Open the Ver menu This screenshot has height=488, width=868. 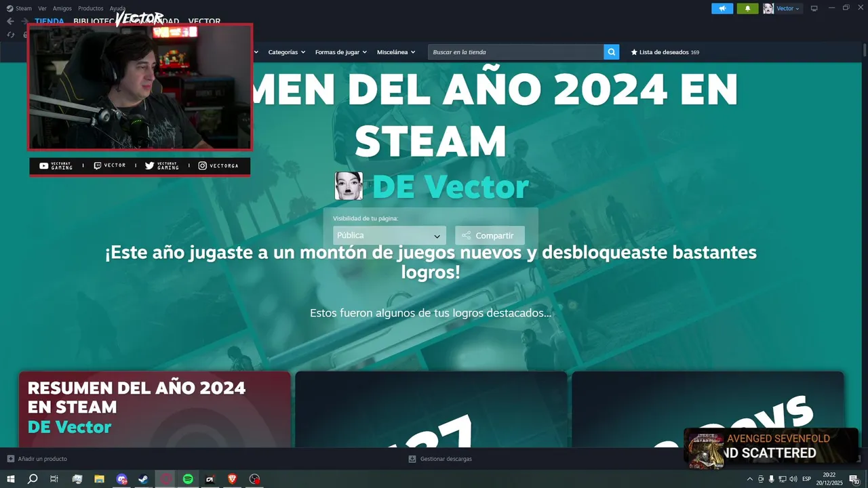point(43,9)
